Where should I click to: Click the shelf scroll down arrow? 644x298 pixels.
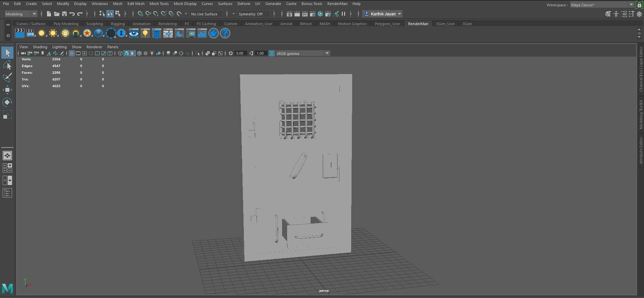639,37
